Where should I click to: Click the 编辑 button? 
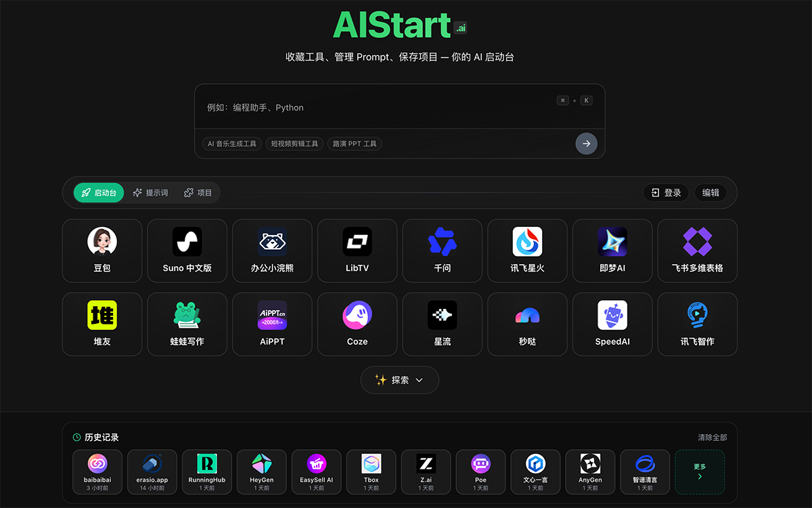click(710, 192)
